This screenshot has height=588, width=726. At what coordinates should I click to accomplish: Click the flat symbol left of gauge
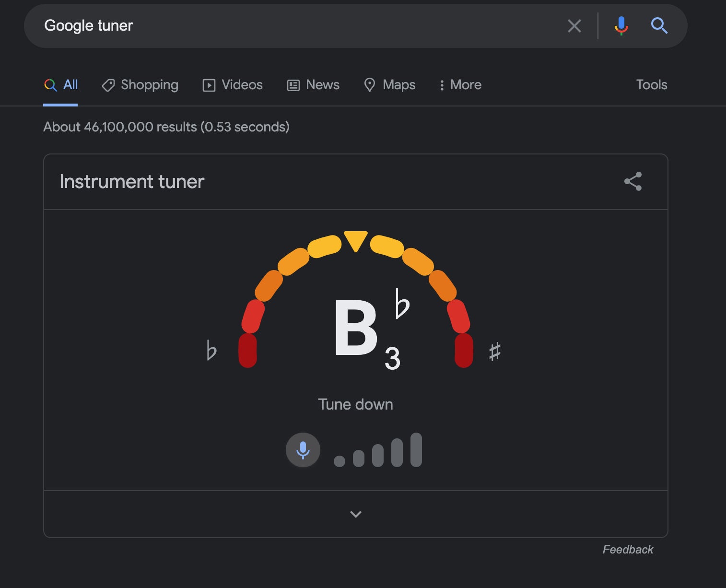pos(211,350)
